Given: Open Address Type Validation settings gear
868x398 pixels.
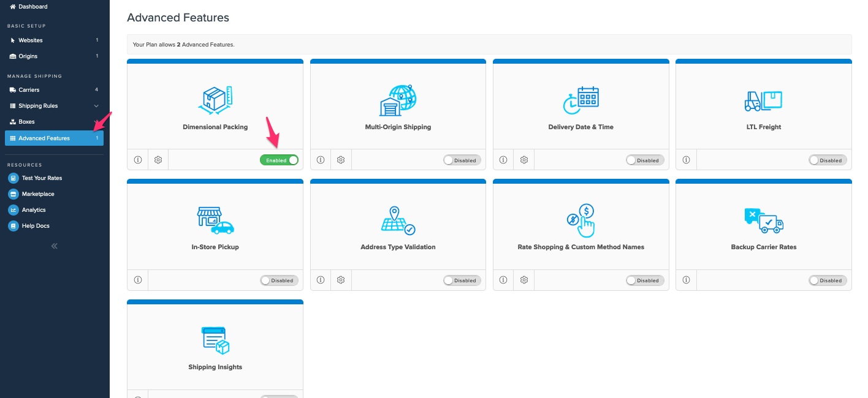Looking at the screenshot, I should [x=341, y=280].
